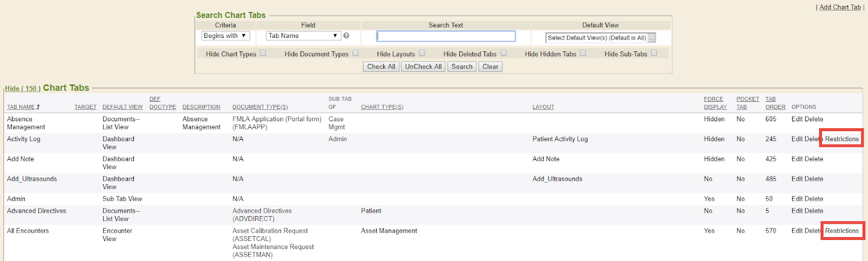Click Edit for the Absence Management row
The image size is (868, 261).
tap(797, 119)
